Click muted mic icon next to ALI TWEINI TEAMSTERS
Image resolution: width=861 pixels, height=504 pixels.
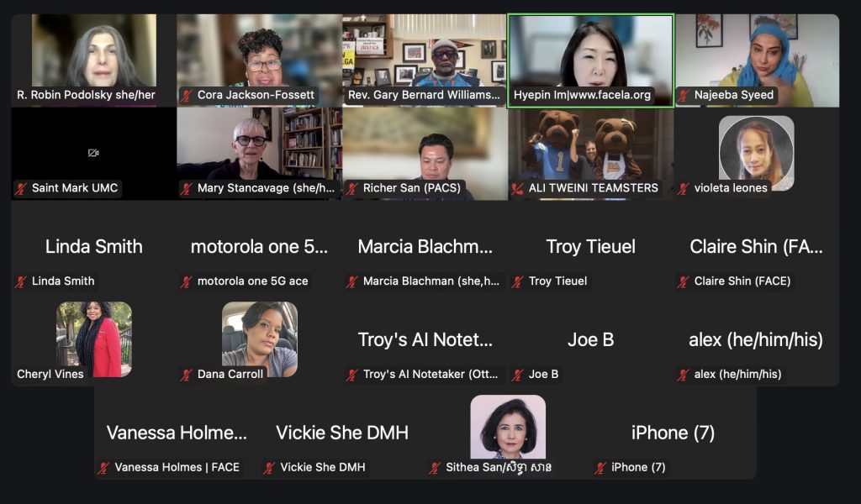tap(517, 189)
